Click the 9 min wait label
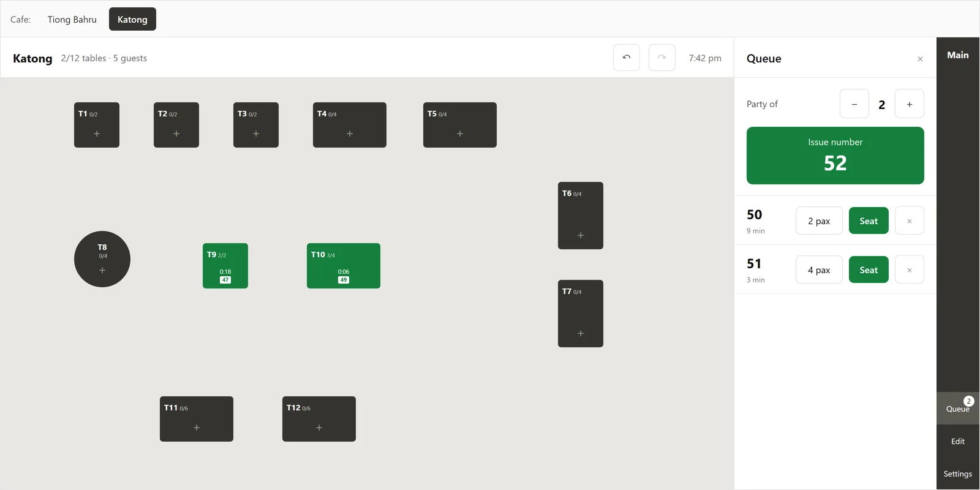Image resolution: width=980 pixels, height=490 pixels. pyautogui.click(x=756, y=231)
